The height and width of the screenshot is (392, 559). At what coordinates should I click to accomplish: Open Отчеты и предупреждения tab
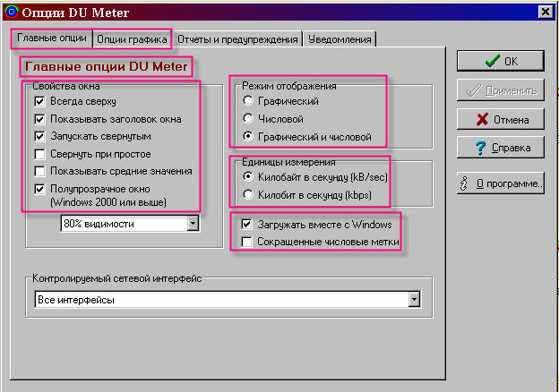[x=237, y=39]
